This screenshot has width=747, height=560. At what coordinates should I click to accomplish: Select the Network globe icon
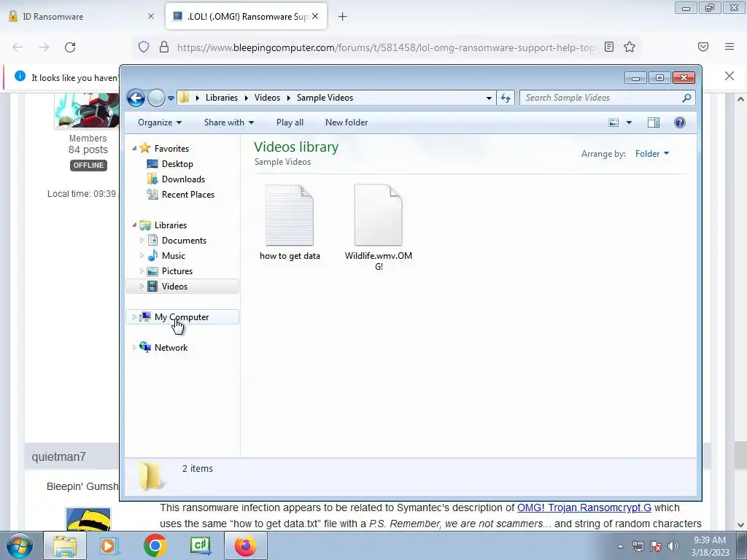(x=145, y=347)
